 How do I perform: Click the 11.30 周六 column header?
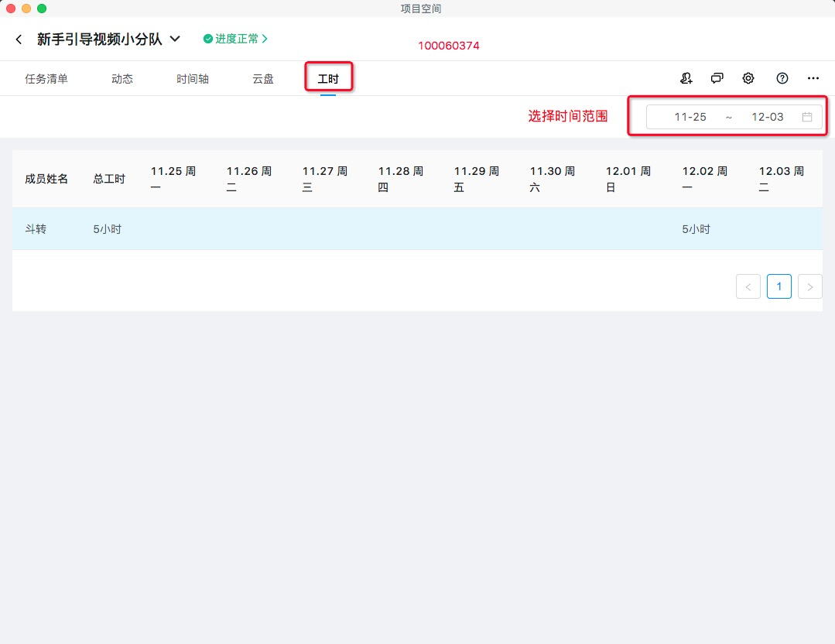click(553, 179)
